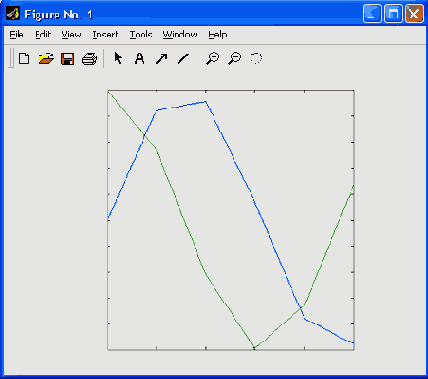
Task: Minimize the Figure No. 1 window
Action: [372, 14]
